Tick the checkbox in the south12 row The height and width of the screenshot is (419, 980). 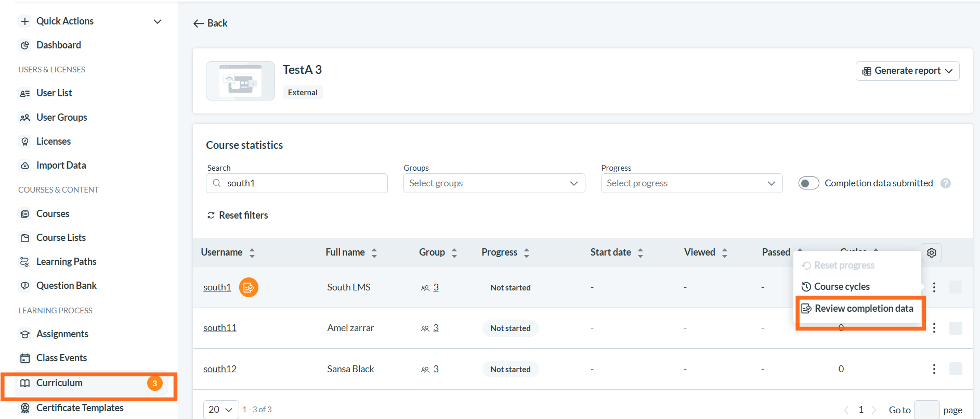click(956, 369)
